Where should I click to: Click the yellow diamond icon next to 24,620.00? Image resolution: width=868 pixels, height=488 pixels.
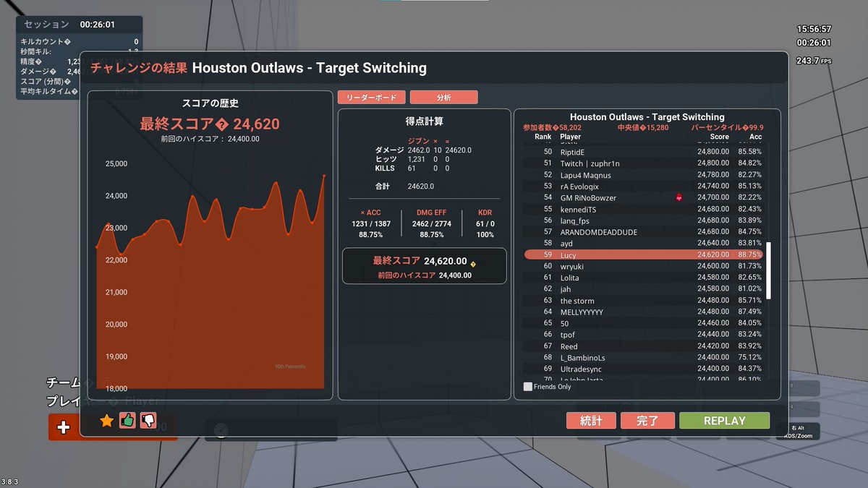tap(472, 264)
